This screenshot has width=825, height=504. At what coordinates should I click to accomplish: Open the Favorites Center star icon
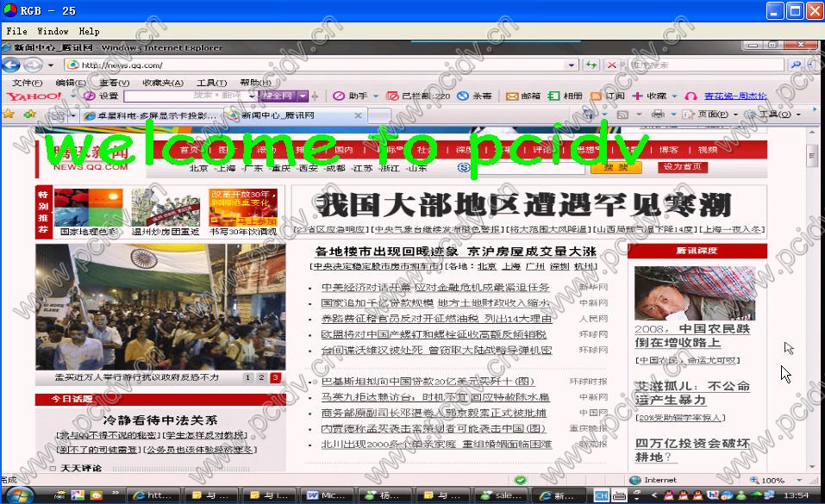(x=9, y=114)
